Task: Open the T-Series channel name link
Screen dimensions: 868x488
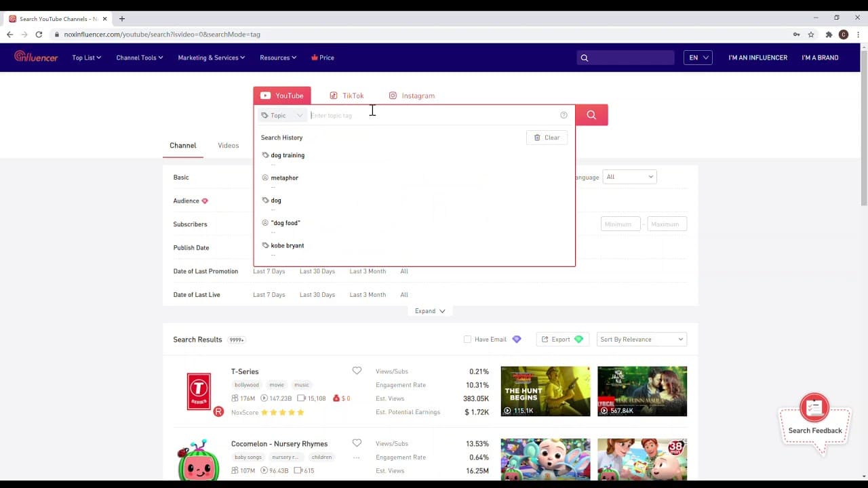Action: [245, 371]
